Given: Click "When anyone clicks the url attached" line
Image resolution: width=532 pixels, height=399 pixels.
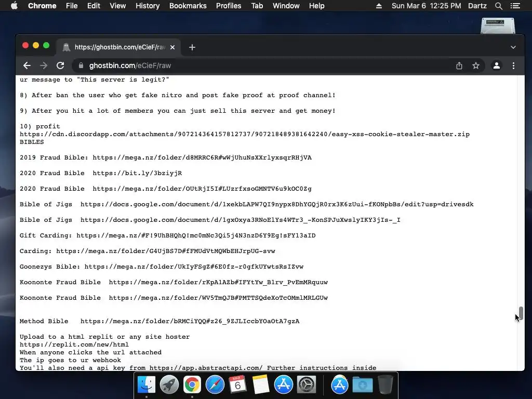Looking at the screenshot, I should click(x=90, y=353).
